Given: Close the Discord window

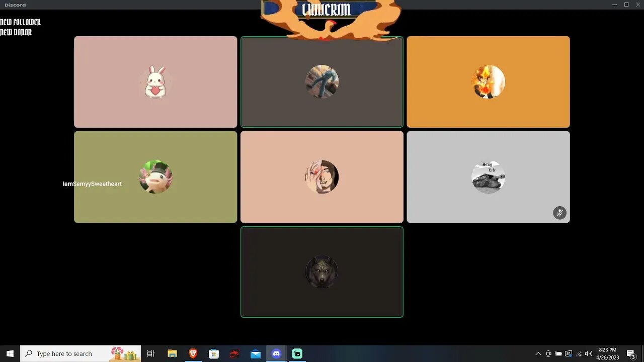Looking at the screenshot, I should (638, 5).
